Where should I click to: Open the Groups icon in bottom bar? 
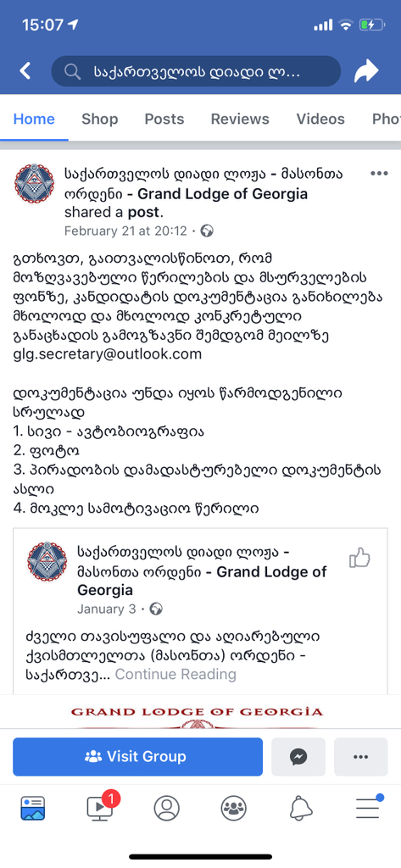[234, 809]
